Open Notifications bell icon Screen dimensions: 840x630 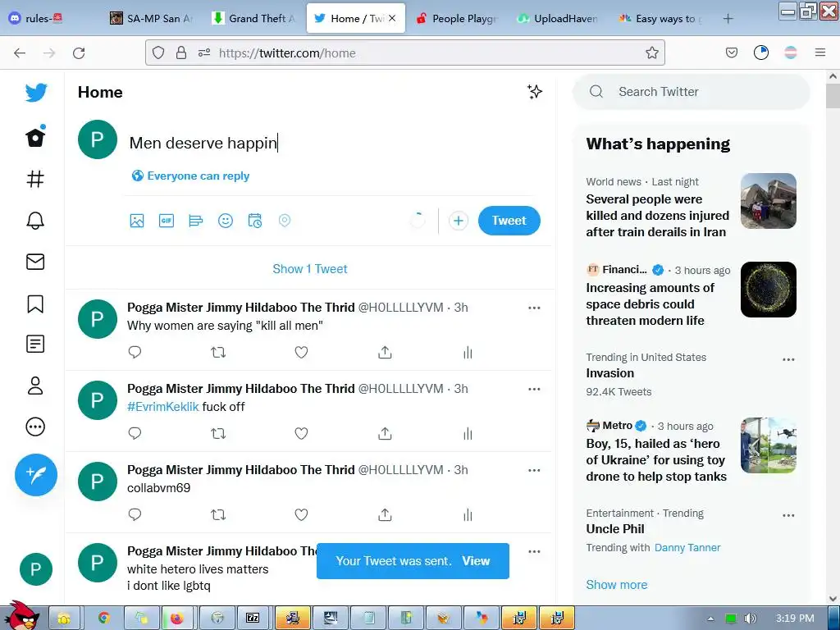tap(35, 220)
